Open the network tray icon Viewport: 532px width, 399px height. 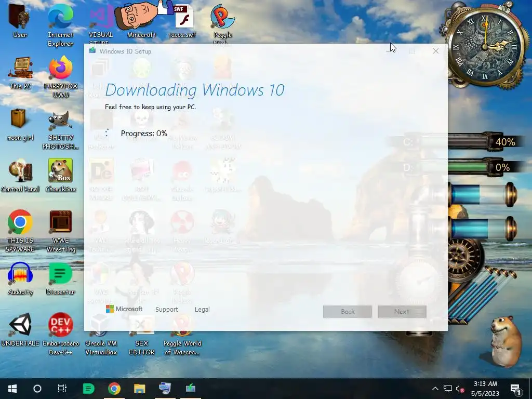pyautogui.click(x=447, y=389)
